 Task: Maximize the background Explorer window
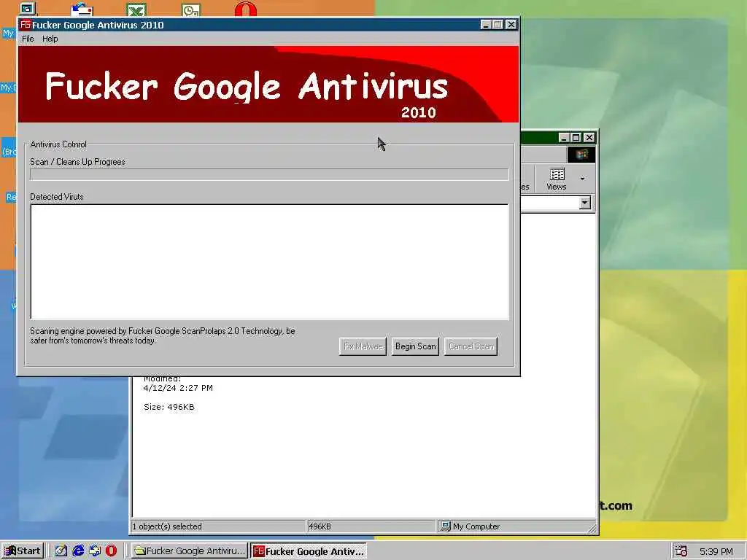(x=576, y=138)
